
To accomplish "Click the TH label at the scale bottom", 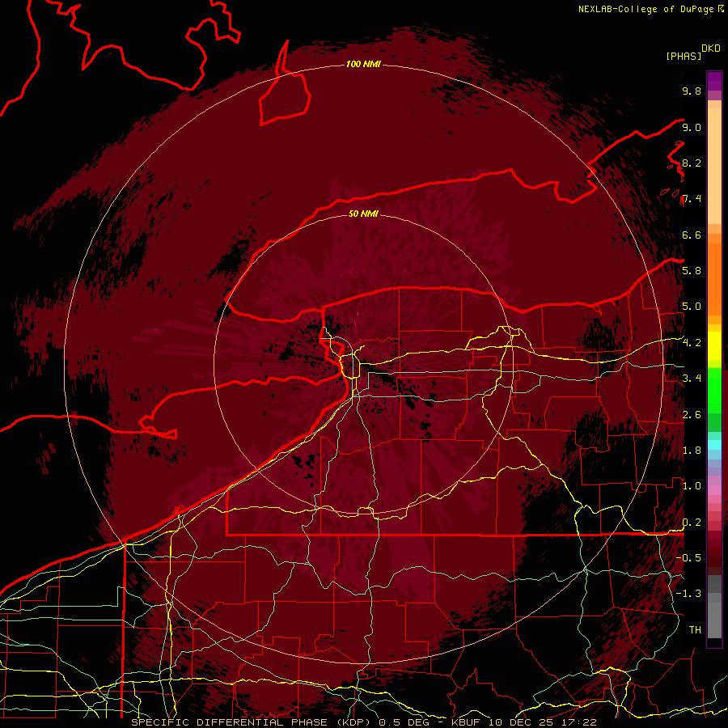I will point(695,629).
